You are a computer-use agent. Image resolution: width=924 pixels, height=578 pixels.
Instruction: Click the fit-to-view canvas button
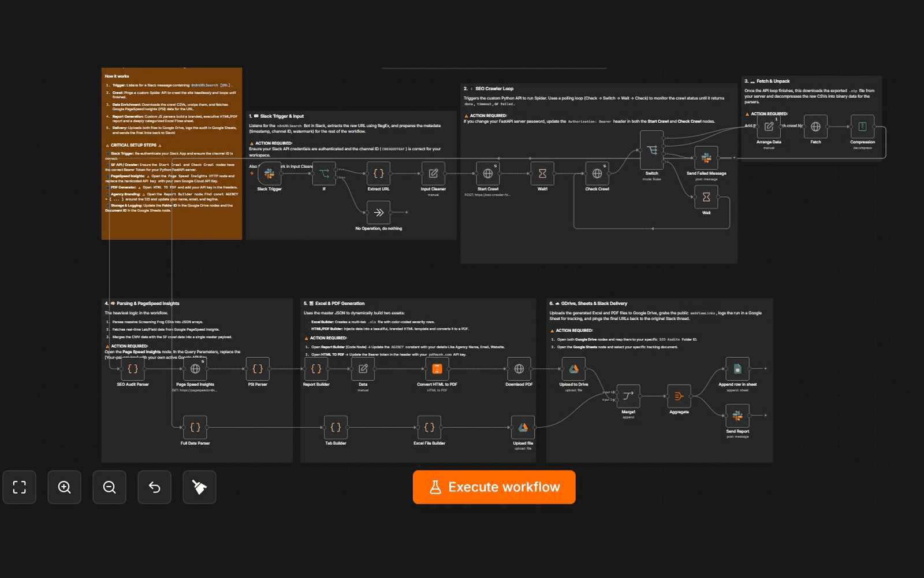click(x=20, y=487)
